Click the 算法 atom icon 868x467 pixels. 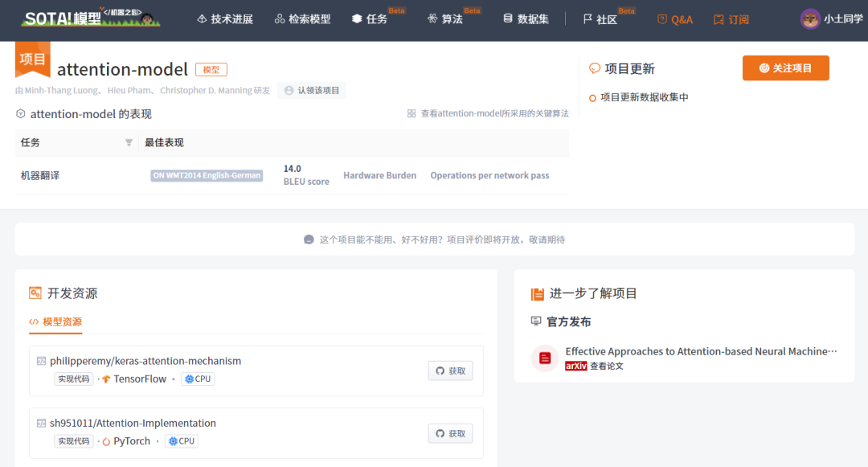click(x=432, y=18)
